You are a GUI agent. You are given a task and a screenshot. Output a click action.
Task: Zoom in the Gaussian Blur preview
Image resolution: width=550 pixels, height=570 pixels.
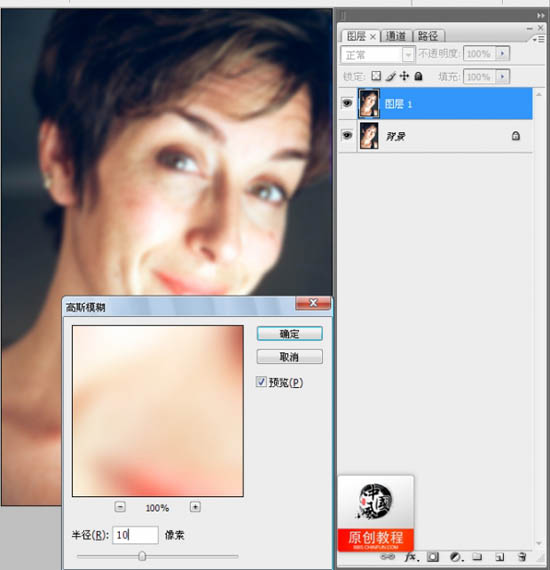[x=195, y=507]
